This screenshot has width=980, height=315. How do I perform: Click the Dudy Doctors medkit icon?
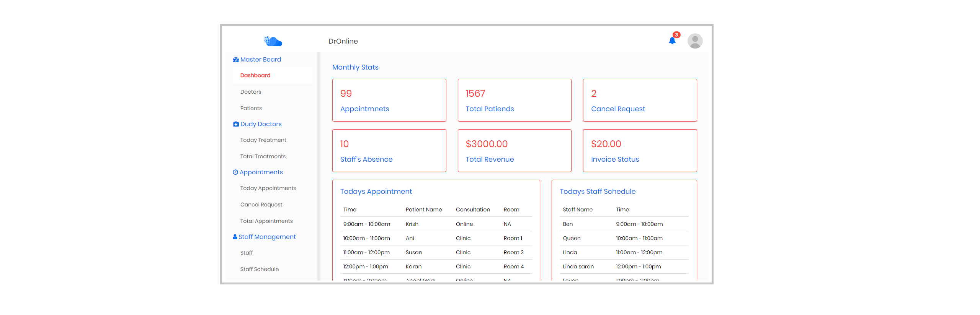(236, 124)
